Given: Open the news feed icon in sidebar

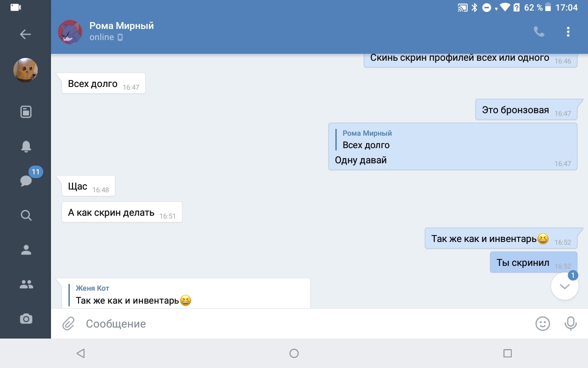Looking at the screenshot, I should pyautogui.click(x=26, y=112).
